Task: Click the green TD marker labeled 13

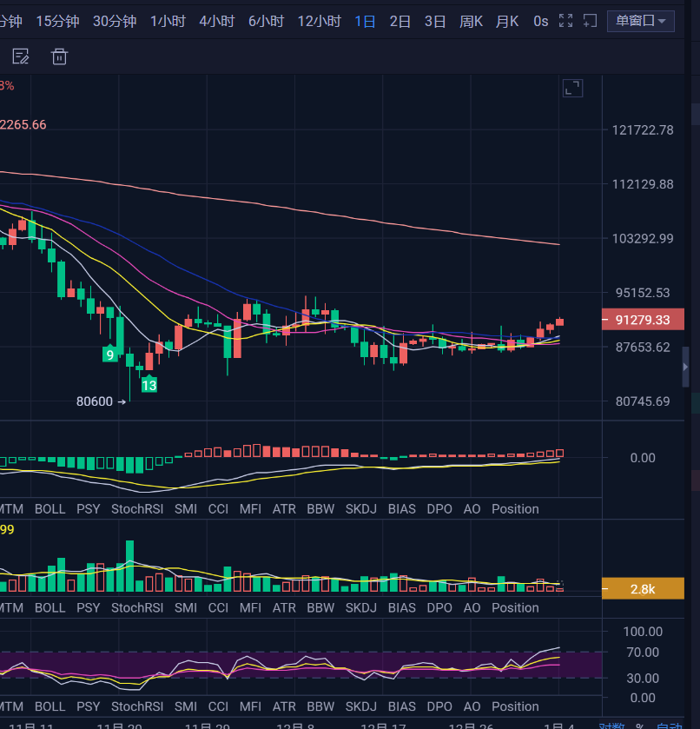Action: coord(149,384)
